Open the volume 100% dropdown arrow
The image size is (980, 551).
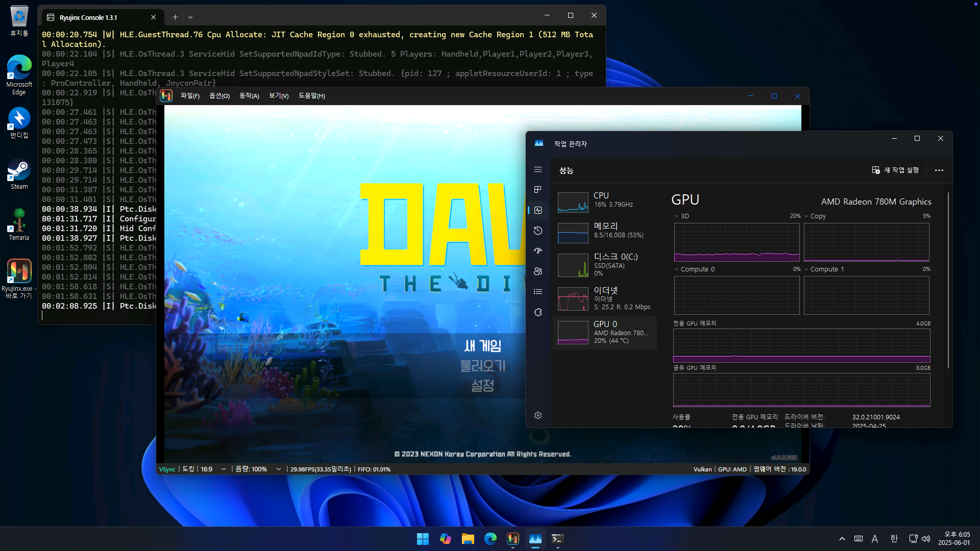pos(278,469)
